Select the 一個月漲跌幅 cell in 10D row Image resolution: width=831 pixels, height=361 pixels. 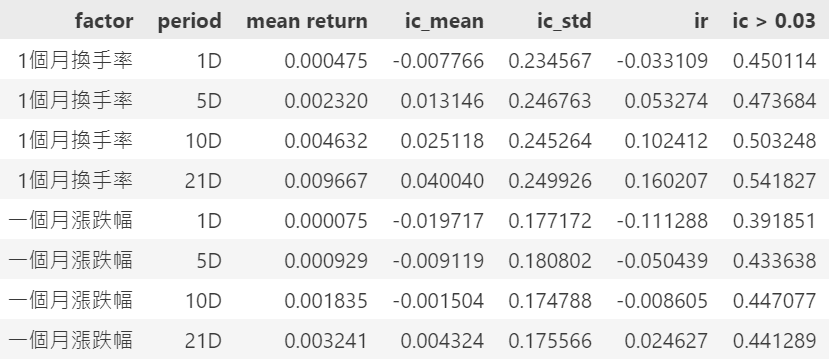70,300
